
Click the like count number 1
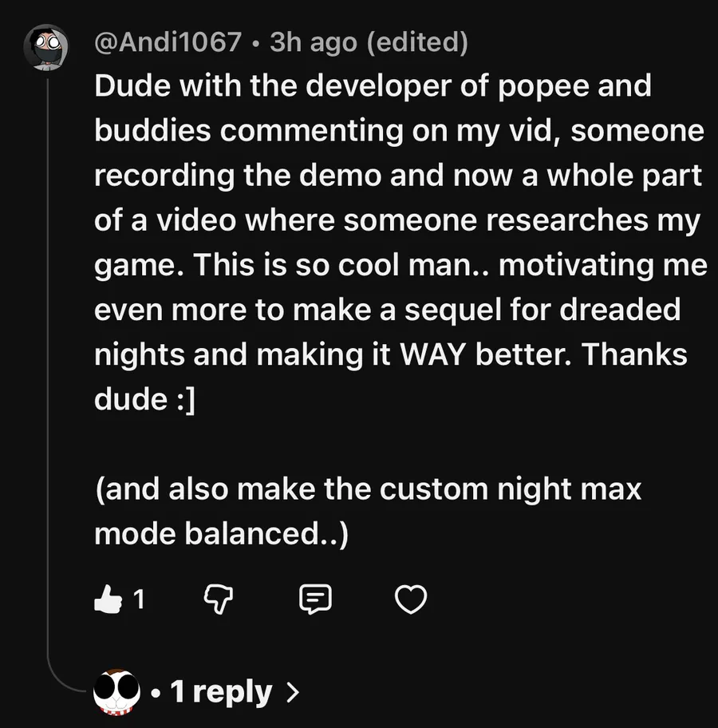pyautogui.click(x=139, y=599)
